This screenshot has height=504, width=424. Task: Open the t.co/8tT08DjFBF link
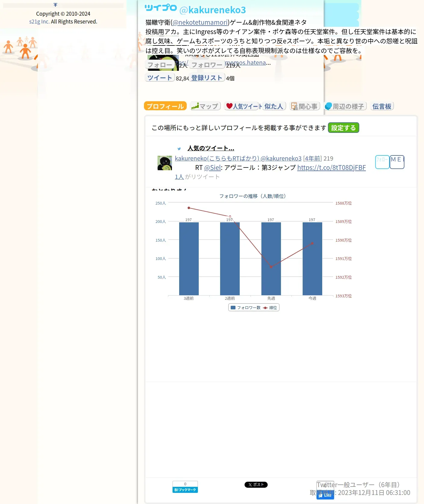[x=332, y=167]
